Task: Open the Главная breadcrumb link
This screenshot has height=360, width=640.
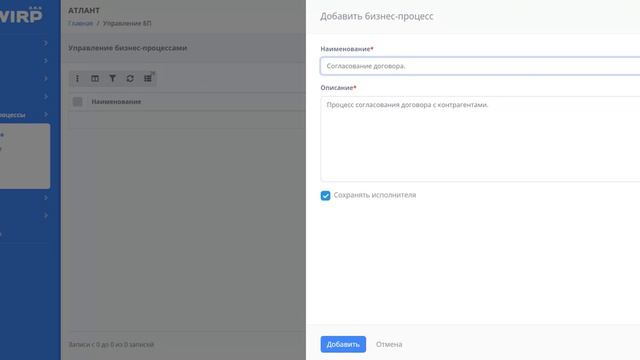Action: pos(80,23)
